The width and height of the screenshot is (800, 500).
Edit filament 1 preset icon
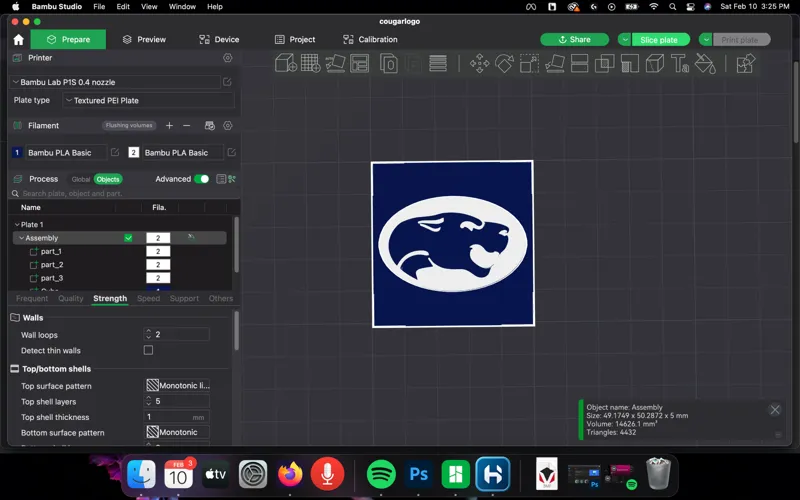[x=115, y=152]
